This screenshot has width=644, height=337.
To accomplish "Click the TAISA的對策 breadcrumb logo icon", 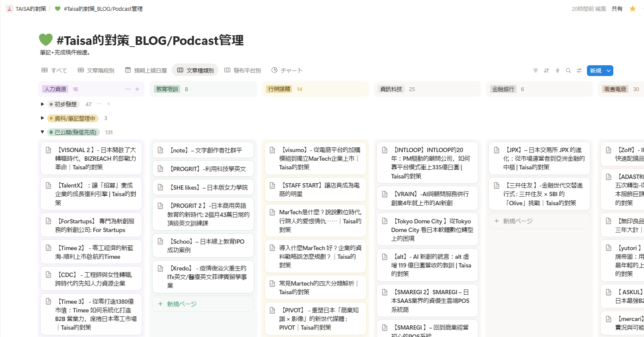I will coord(9,9).
